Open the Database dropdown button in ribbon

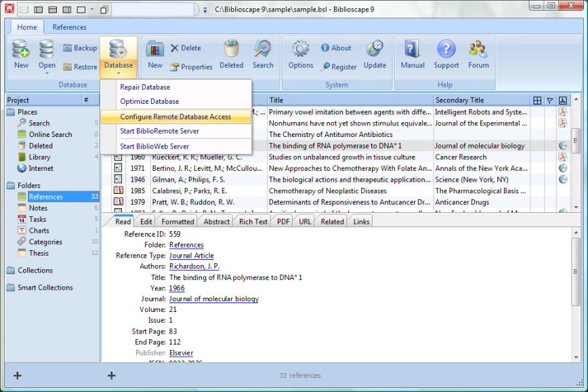pyautogui.click(x=119, y=57)
